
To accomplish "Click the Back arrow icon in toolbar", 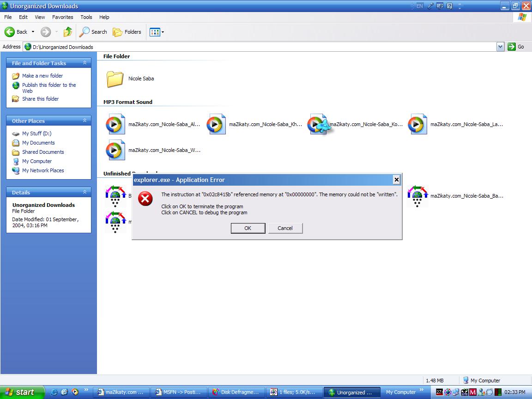I will 10,32.
